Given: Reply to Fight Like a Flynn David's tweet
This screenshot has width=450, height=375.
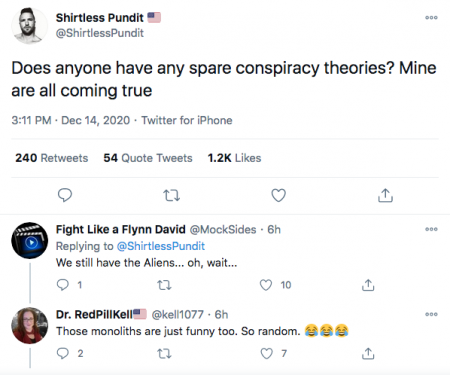Looking at the screenshot, I should click(63, 285).
